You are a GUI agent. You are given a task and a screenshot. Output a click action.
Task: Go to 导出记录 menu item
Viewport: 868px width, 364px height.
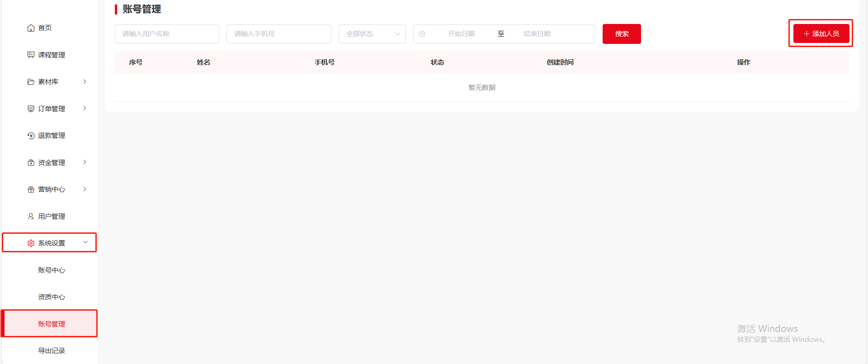[52, 351]
